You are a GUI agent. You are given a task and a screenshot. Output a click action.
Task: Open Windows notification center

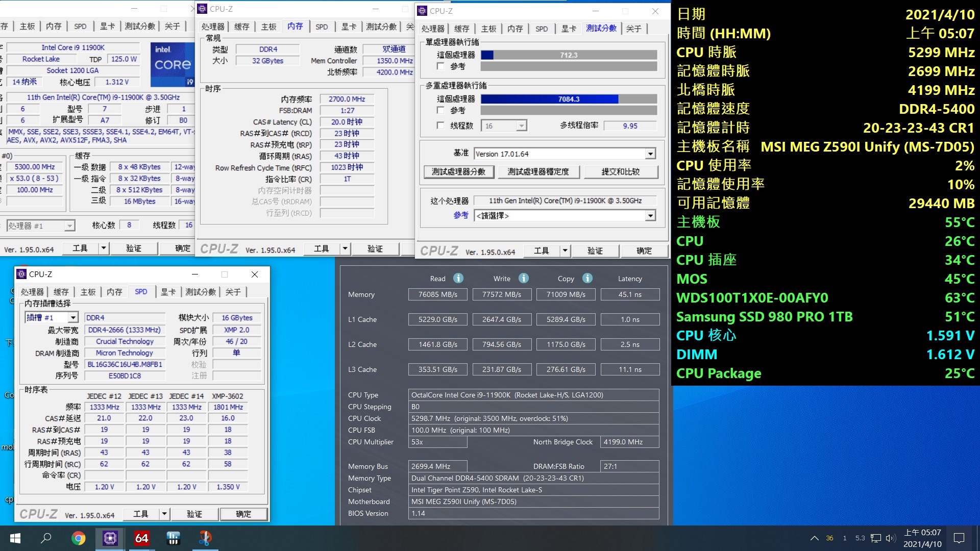pos(959,538)
